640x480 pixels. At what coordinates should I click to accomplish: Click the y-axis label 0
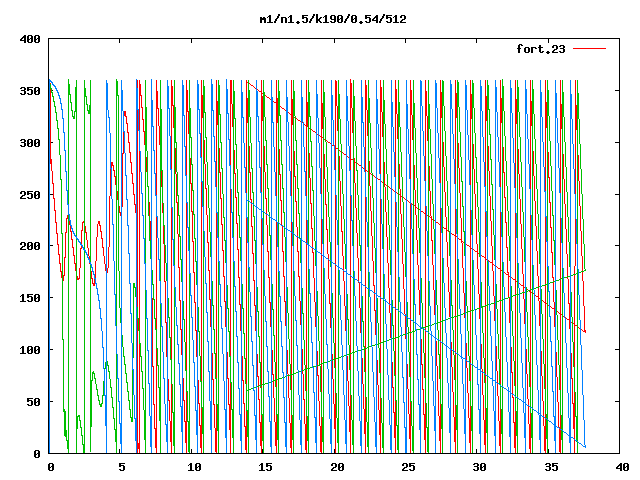[37, 453]
